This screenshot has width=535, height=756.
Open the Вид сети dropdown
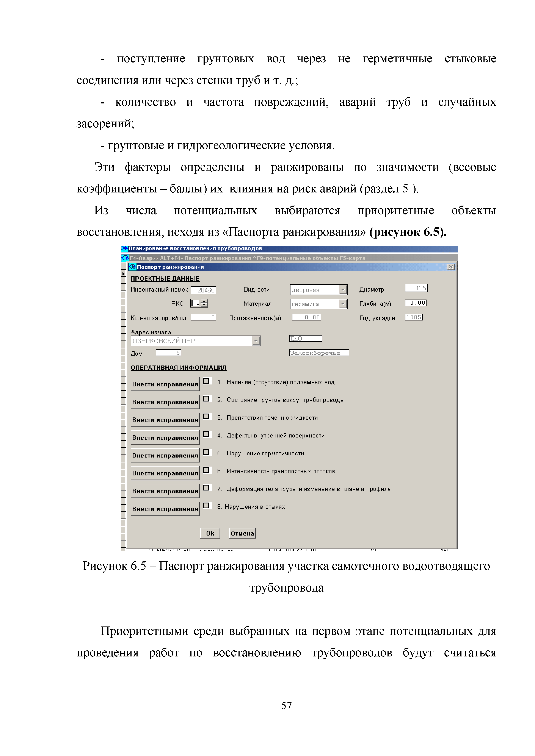[343, 289]
